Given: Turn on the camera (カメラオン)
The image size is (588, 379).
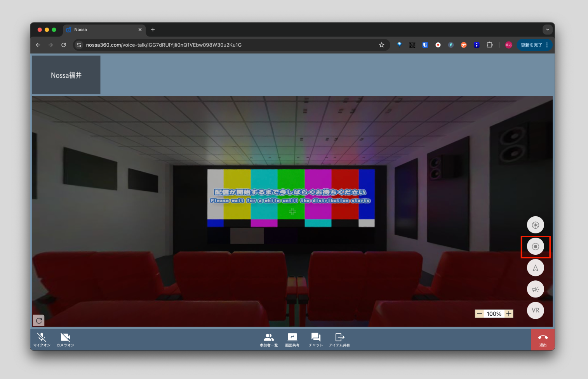Looking at the screenshot, I should point(65,340).
